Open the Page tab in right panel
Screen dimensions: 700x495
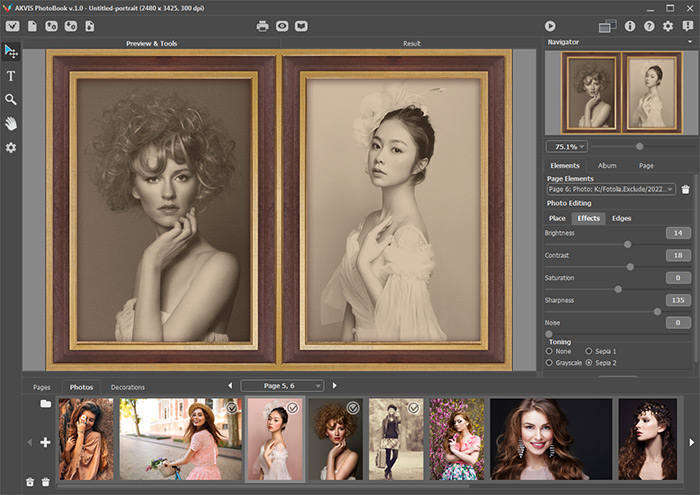click(646, 166)
